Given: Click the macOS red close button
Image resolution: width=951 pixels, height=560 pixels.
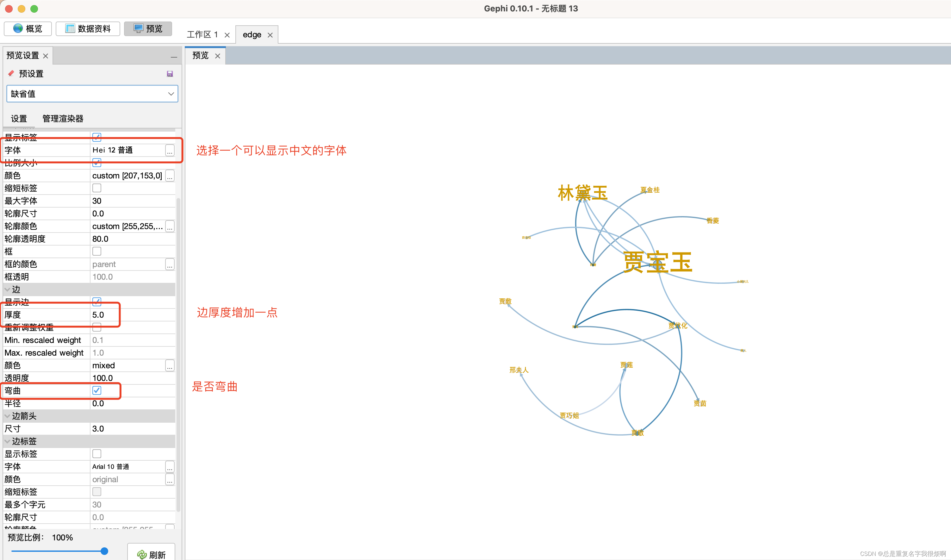Looking at the screenshot, I should pos(9,8).
